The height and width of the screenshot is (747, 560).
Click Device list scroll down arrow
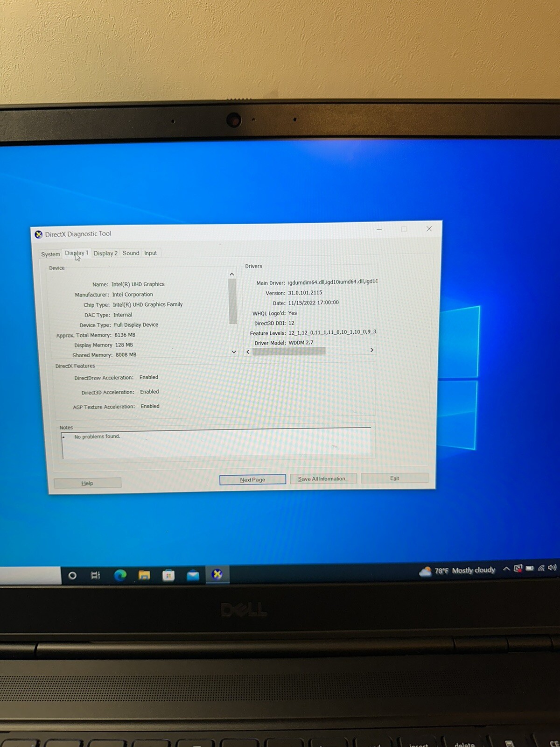[x=234, y=352]
